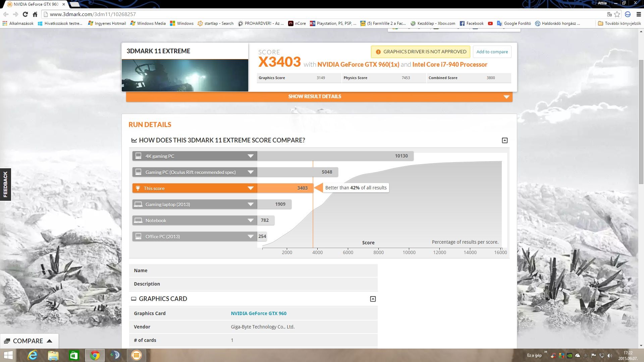Open the Gaming laptop (2013) dropdown
644x362 pixels.
250,204
